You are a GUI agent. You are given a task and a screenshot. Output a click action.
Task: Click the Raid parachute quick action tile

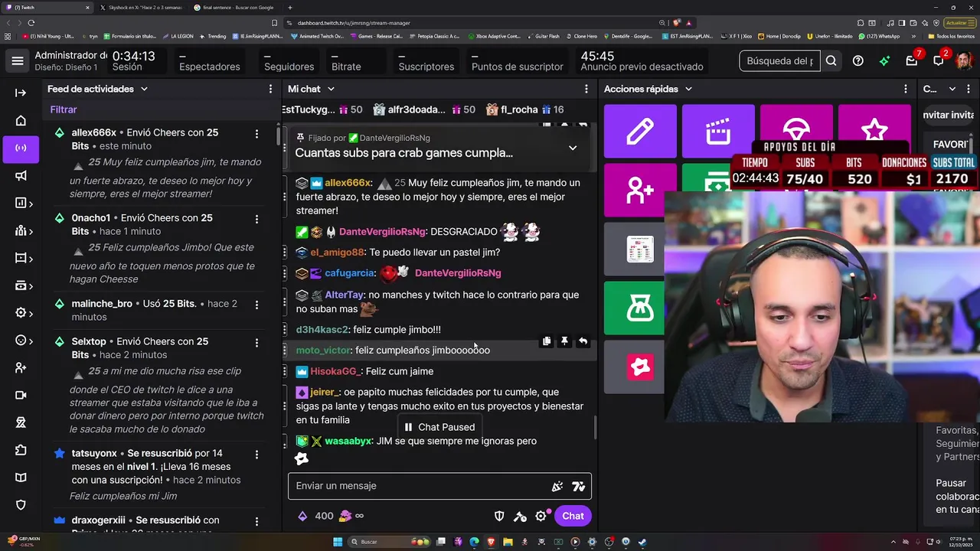pos(796,128)
